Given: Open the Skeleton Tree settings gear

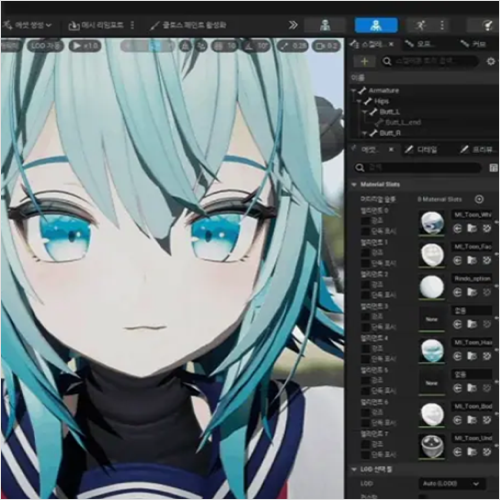Looking at the screenshot, I should [491, 61].
